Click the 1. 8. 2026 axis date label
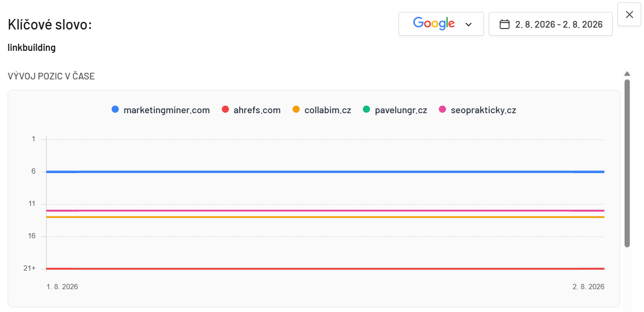The height and width of the screenshot is (312, 644). click(62, 287)
